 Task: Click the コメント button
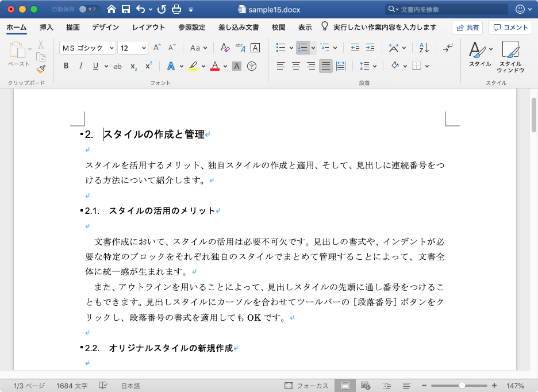510,28
